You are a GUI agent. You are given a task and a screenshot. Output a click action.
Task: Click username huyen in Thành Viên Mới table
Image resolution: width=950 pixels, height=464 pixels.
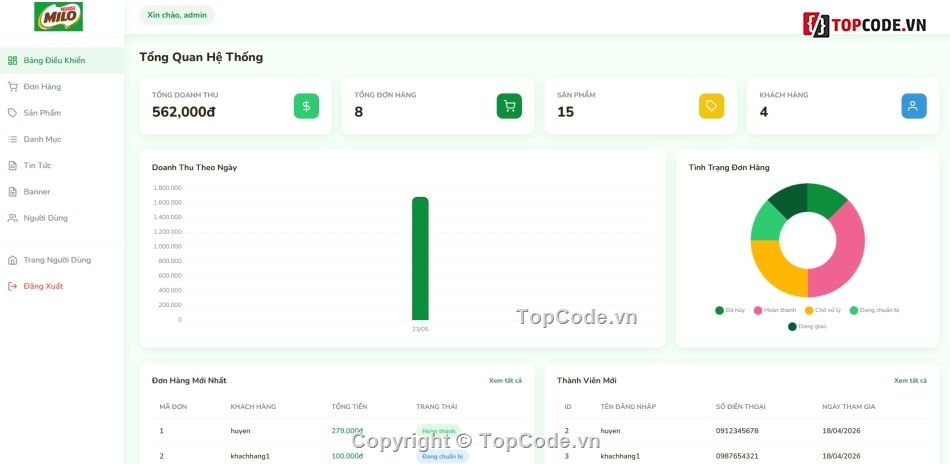click(611, 431)
